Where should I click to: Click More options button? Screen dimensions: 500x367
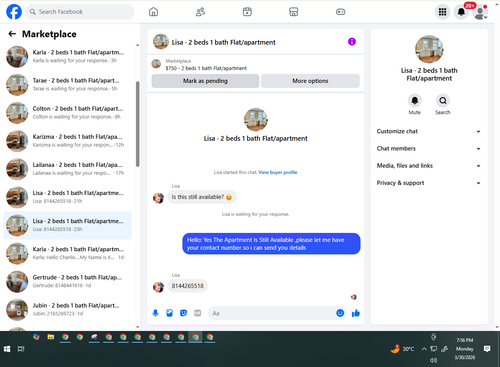tap(310, 81)
